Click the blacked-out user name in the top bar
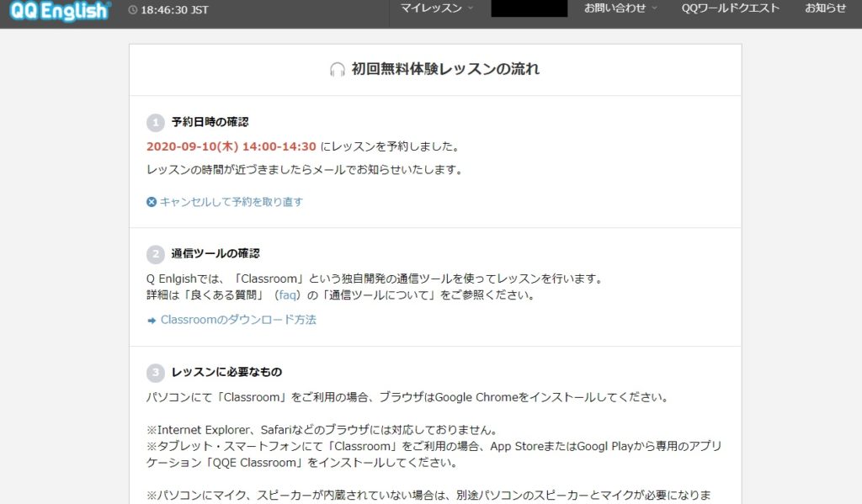Image resolution: width=862 pixels, height=504 pixels. pos(529,8)
